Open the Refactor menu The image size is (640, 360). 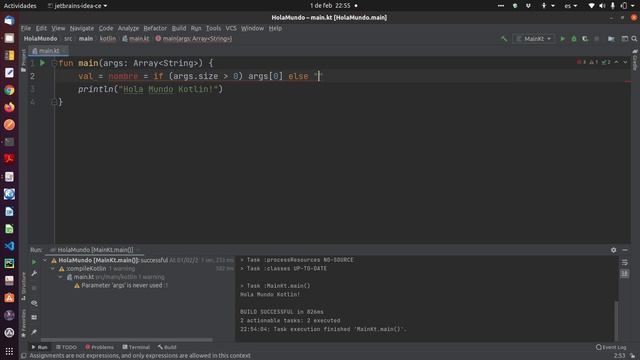[155, 28]
